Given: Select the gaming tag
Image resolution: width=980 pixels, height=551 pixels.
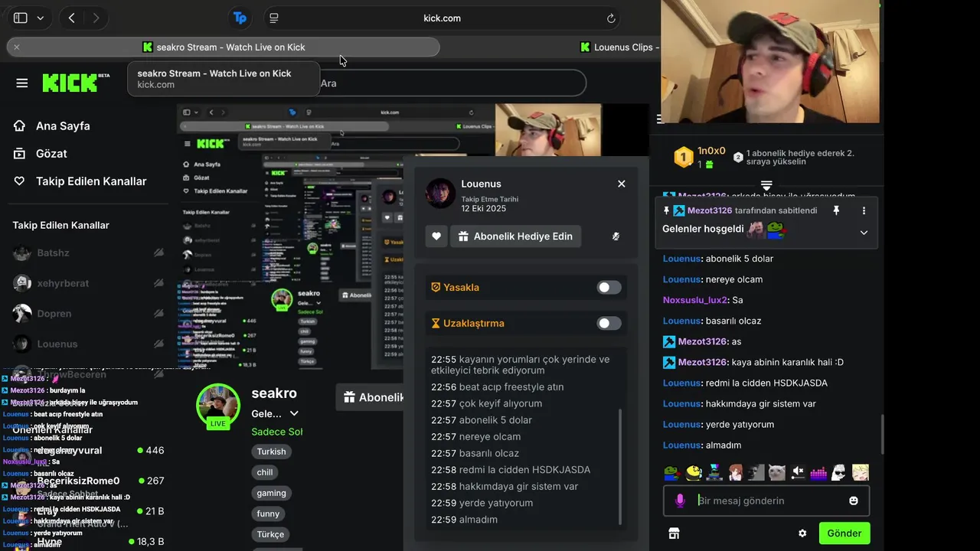Looking at the screenshot, I should pos(271,493).
